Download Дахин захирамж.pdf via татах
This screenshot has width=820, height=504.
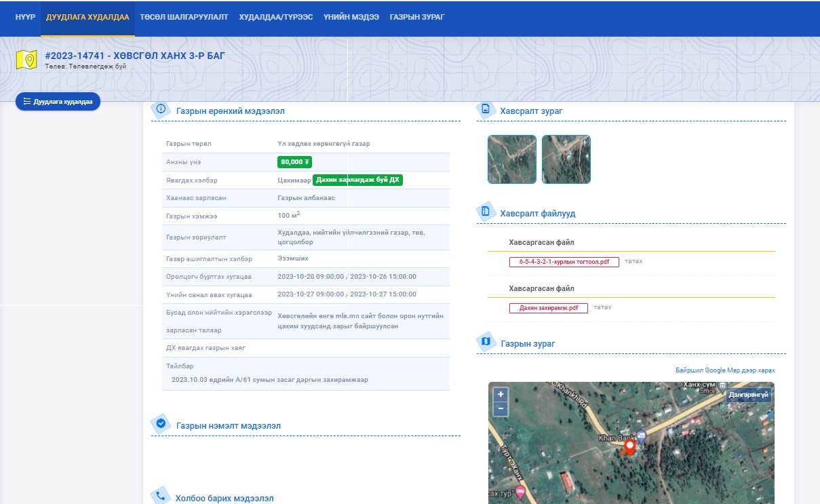602,307
